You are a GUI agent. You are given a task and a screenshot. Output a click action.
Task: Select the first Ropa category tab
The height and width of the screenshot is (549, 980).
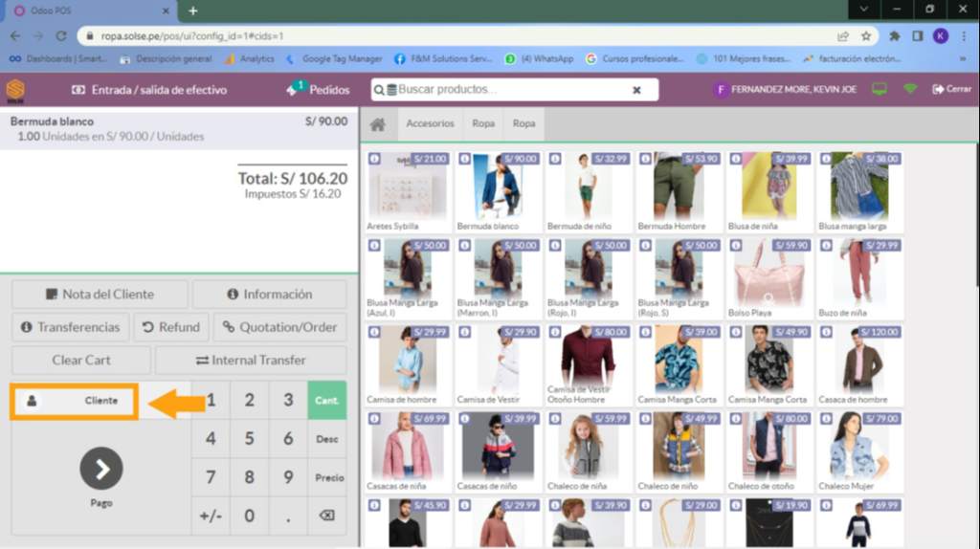(x=483, y=124)
